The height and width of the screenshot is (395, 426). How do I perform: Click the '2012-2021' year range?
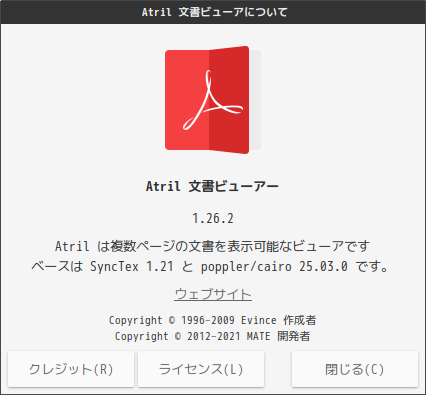pyautogui.click(x=214, y=336)
